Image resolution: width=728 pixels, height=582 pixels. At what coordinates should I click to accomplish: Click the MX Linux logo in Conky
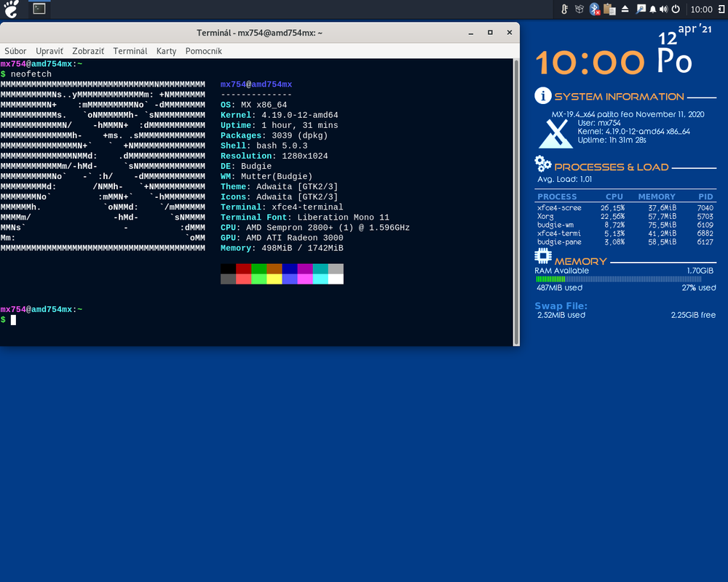(555, 133)
